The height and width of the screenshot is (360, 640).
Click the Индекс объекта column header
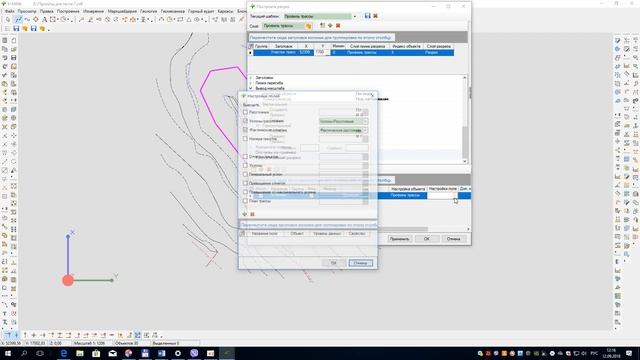[x=406, y=47]
